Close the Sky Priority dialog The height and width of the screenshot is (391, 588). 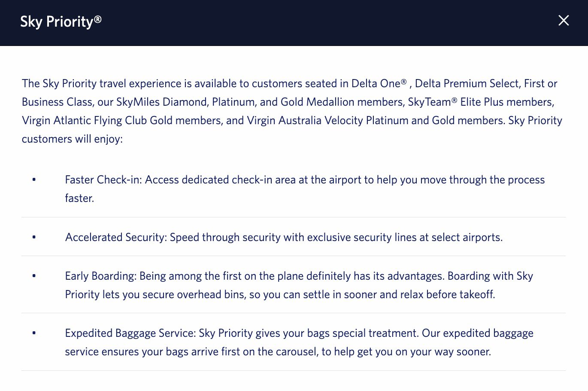click(x=564, y=20)
